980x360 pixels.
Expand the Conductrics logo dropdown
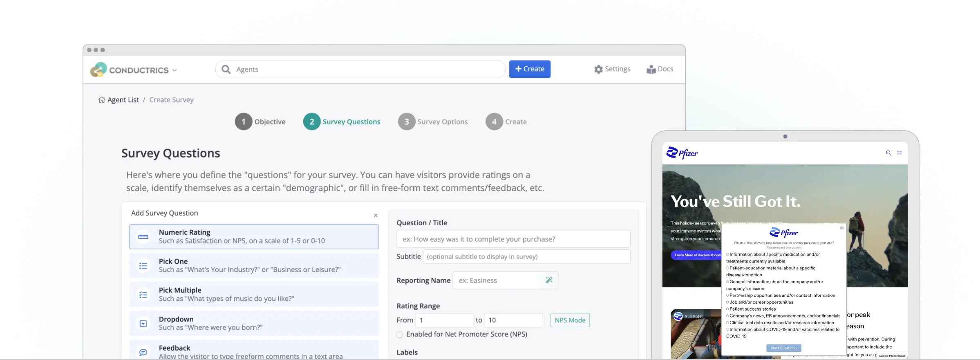click(175, 70)
